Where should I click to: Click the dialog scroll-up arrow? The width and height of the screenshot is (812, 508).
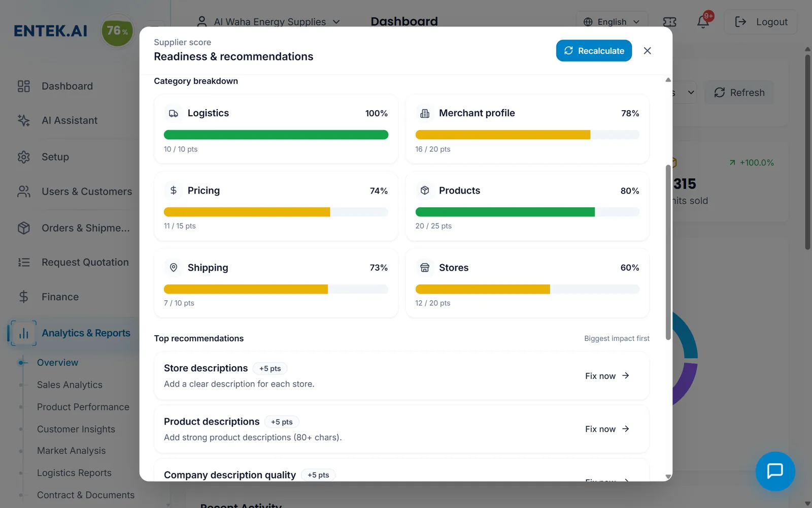(x=668, y=80)
